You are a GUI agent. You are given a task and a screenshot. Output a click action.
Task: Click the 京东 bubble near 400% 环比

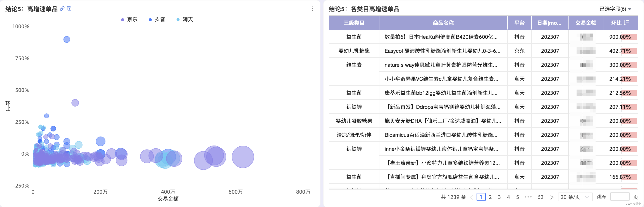click(x=75, y=103)
